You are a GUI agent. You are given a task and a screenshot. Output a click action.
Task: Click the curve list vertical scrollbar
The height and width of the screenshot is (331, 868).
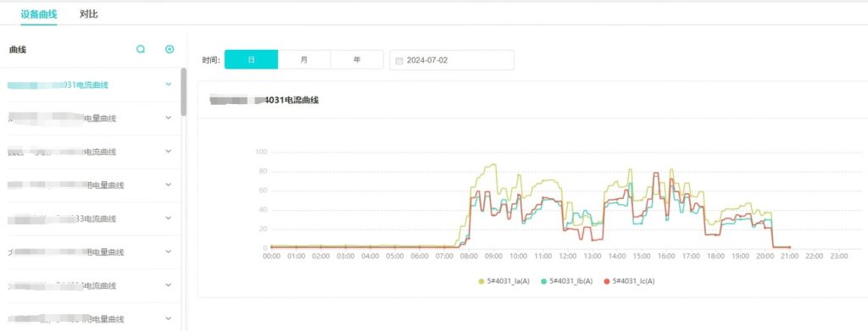click(x=184, y=91)
